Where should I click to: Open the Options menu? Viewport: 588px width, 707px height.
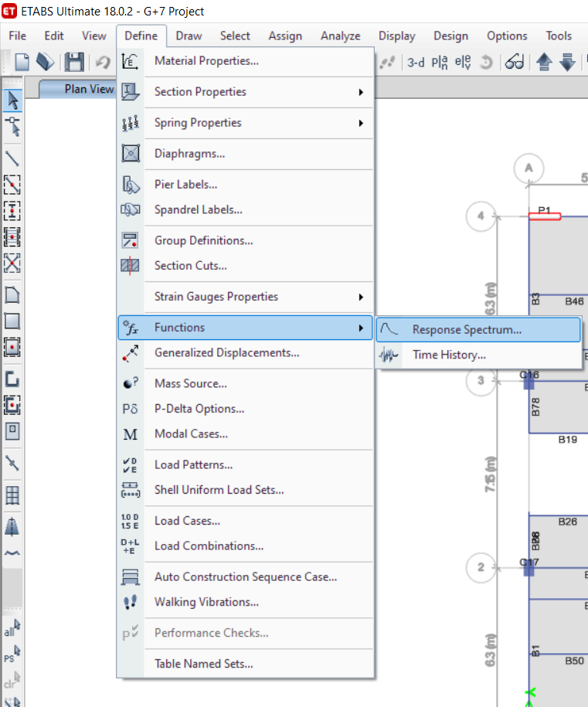[507, 36]
